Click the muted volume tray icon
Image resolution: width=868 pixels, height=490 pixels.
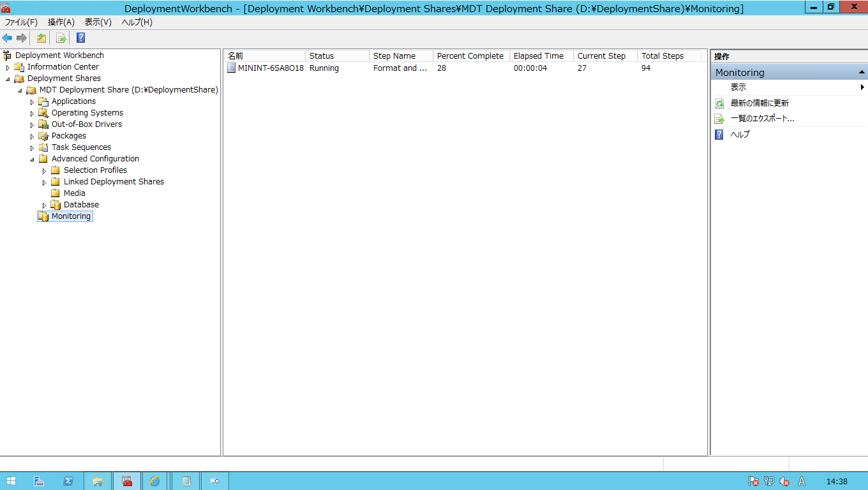point(784,482)
